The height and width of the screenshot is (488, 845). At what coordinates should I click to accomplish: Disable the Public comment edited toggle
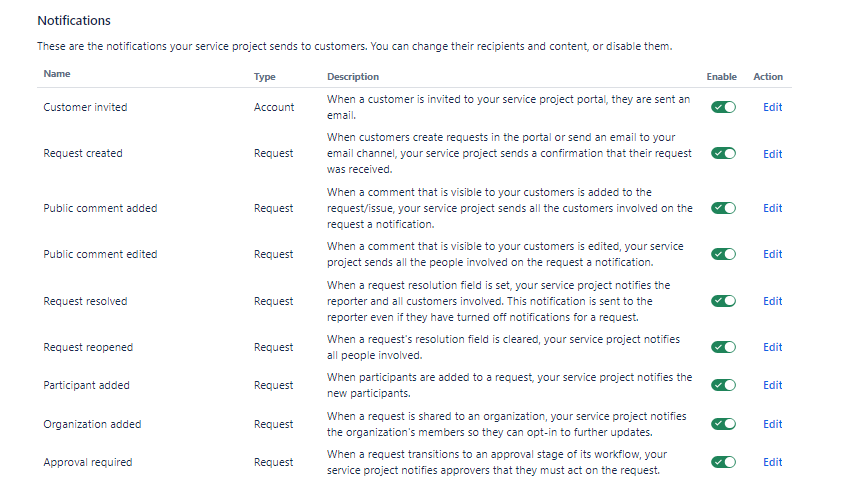coord(723,254)
